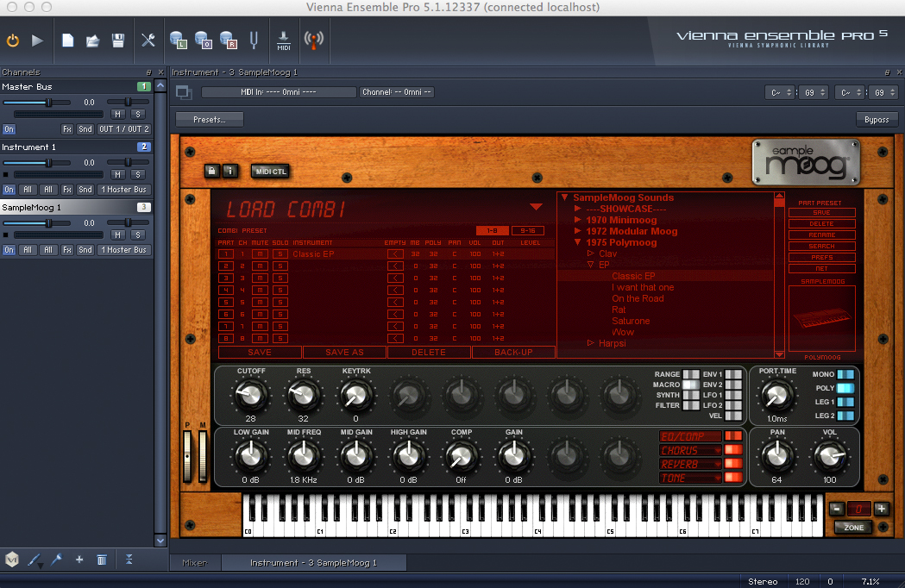Viewport: 905px width, 588px height.
Task: Click the red antenna broadcast icon
Action: pyautogui.click(x=314, y=41)
